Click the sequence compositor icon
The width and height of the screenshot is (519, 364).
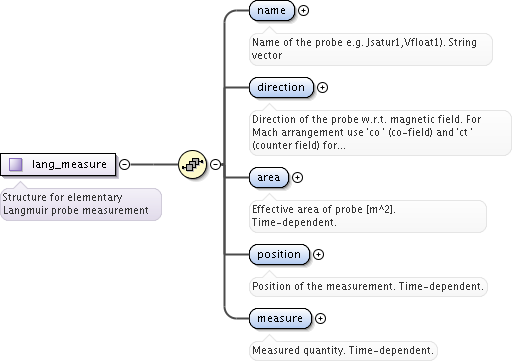192,164
